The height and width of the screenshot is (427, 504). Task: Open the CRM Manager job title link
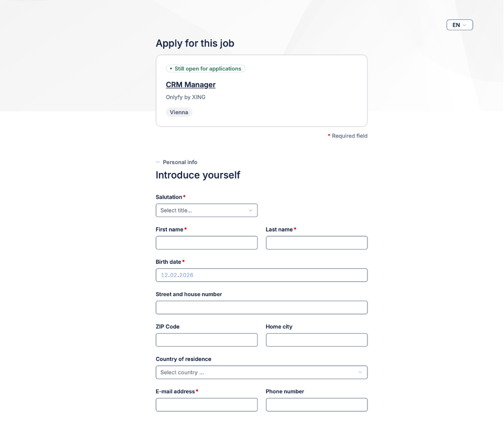point(190,85)
